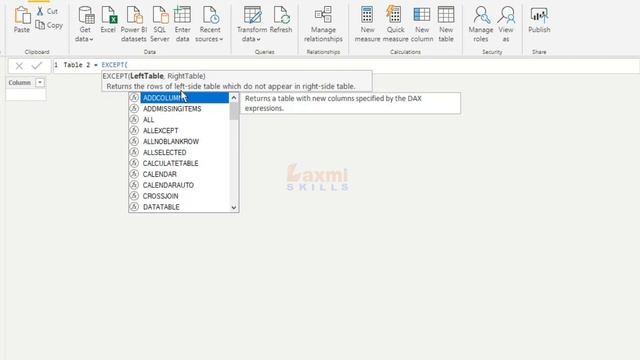This screenshot has height=360, width=640.
Task: Click the function icon beside ALLEXCEPT
Action: tap(134, 131)
